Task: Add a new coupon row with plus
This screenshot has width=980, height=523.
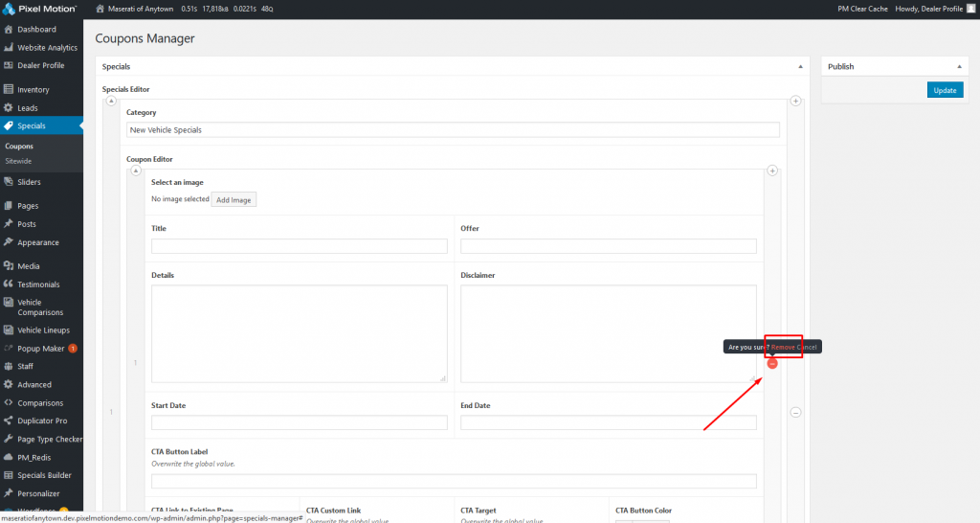Action: 772,171
